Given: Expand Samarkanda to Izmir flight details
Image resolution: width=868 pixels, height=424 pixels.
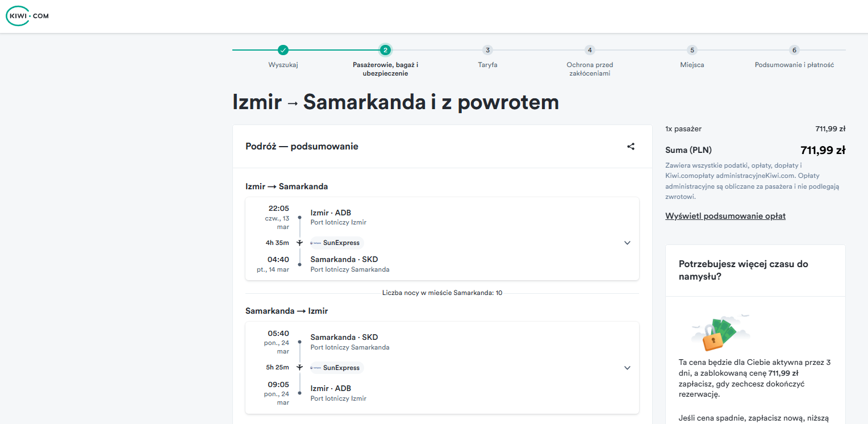Looking at the screenshot, I should tap(627, 368).
